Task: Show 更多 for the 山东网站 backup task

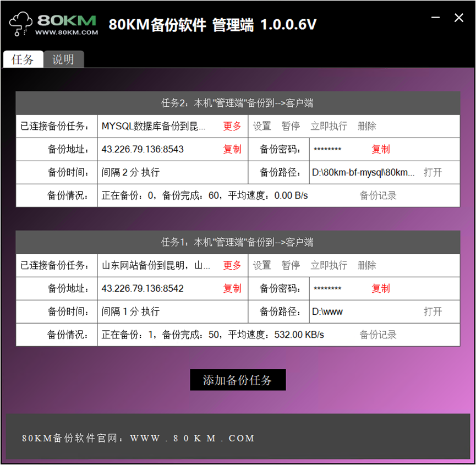Action: click(x=232, y=265)
